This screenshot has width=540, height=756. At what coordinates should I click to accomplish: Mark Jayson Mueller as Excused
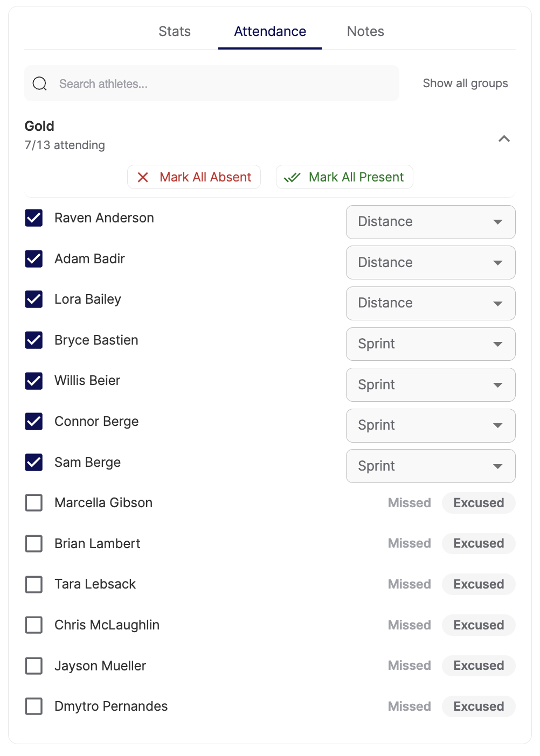coord(479,666)
